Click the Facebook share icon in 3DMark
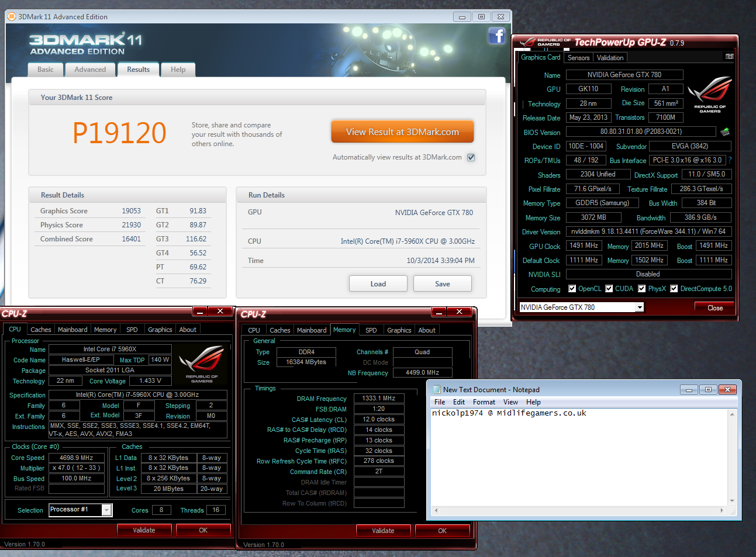The width and height of the screenshot is (756, 557). 496,36
